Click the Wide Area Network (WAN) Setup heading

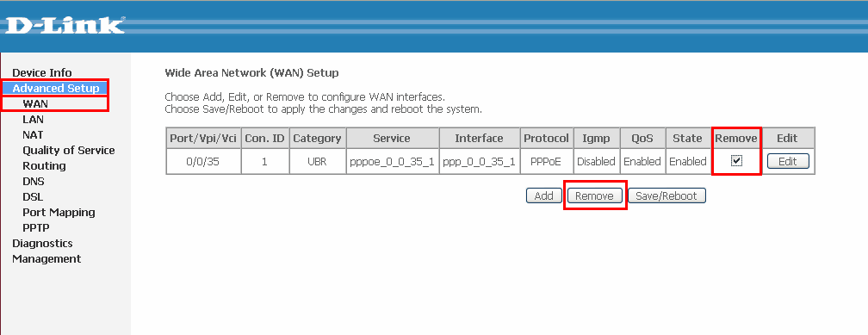click(251, 72)
